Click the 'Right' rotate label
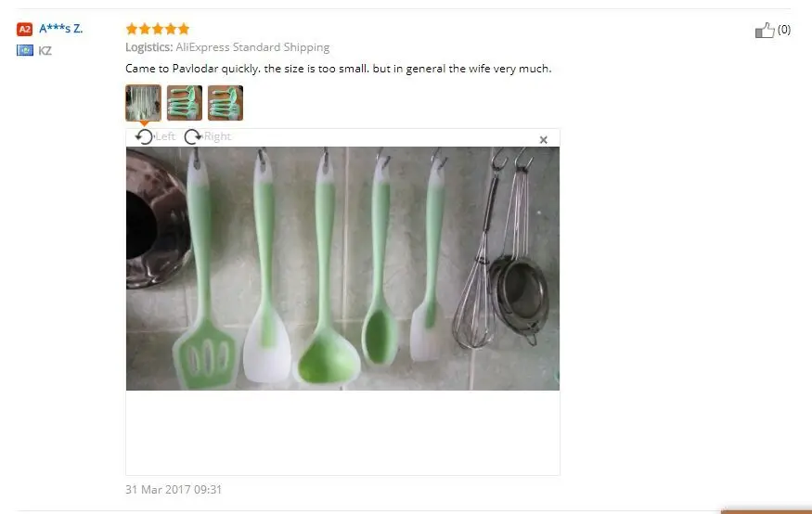812x514 pixels. (217, 136)
